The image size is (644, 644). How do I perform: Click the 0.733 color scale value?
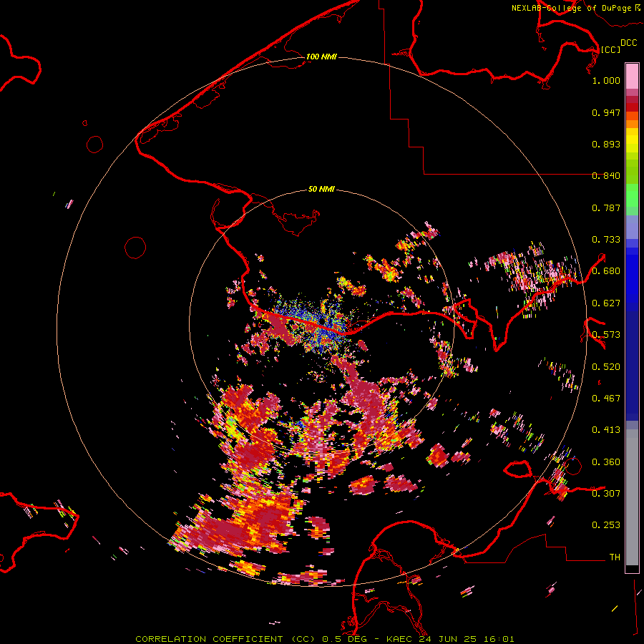point(606,240)
